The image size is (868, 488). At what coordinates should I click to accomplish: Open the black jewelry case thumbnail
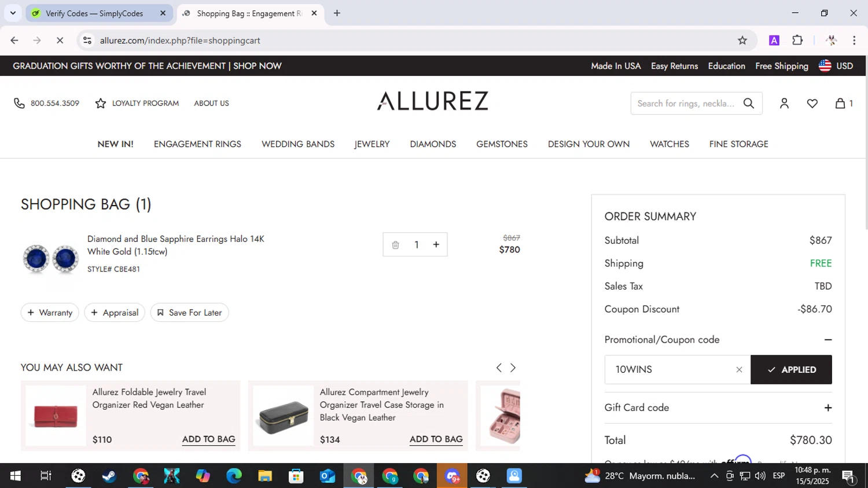click(284, 416)
